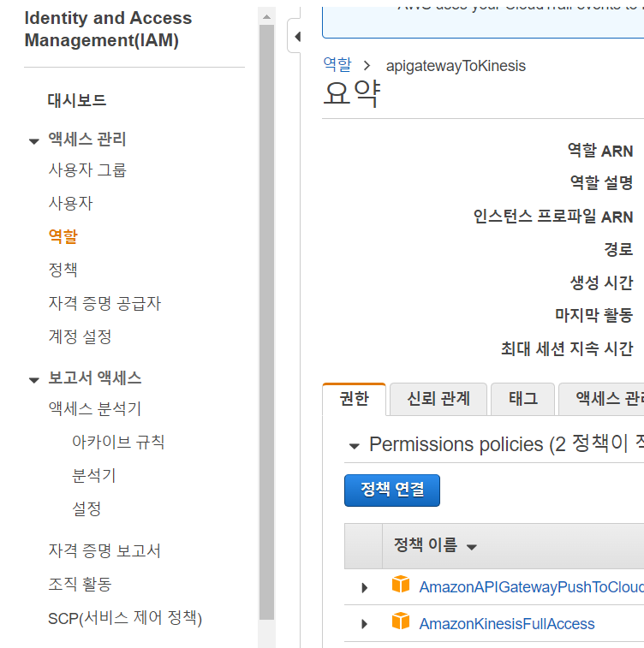Open SCP(서비스 제어 정책) in the sidebar
644x648 pixels.
125,618
